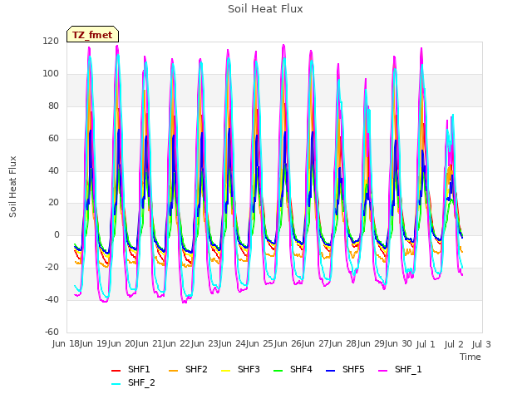This screenshot has width=532, height=399.
Task: Click the -40 y-axis tick label
Action: [52, 299]
